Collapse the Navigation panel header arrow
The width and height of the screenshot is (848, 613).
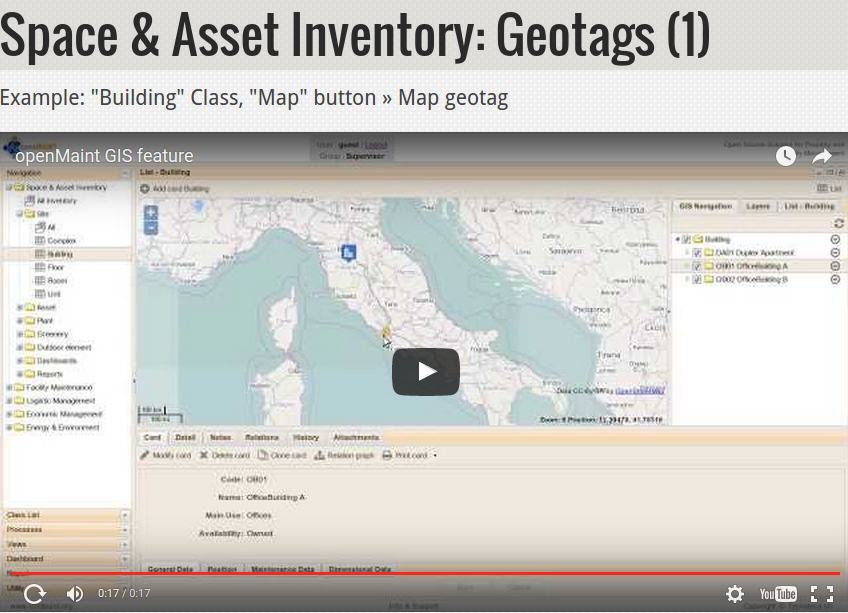[x=125, y=173]
